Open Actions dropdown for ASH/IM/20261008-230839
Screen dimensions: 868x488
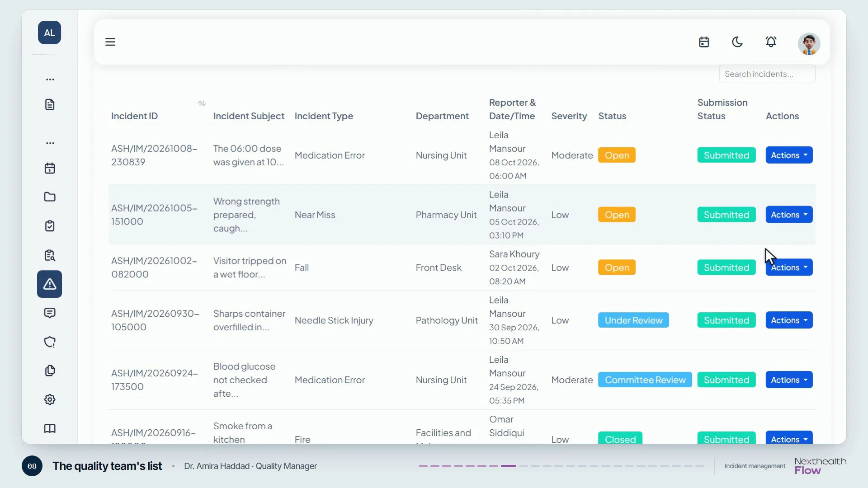[789, 155]
